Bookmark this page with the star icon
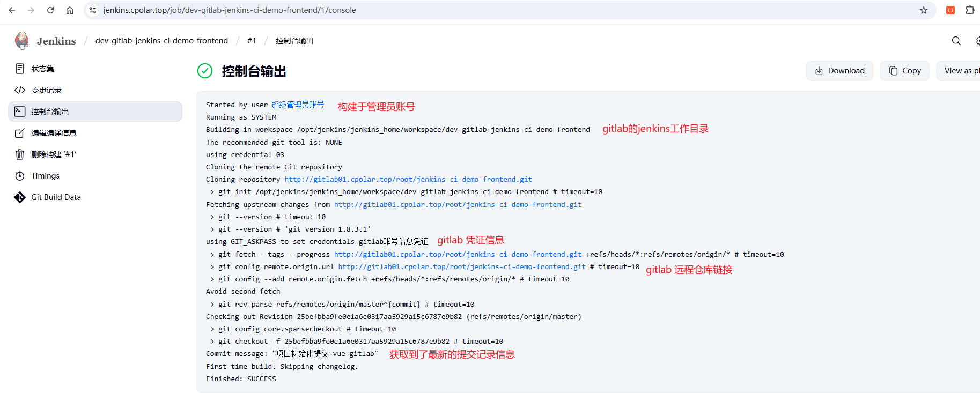Screen dimensions: 980x393 tap(924, 10)
